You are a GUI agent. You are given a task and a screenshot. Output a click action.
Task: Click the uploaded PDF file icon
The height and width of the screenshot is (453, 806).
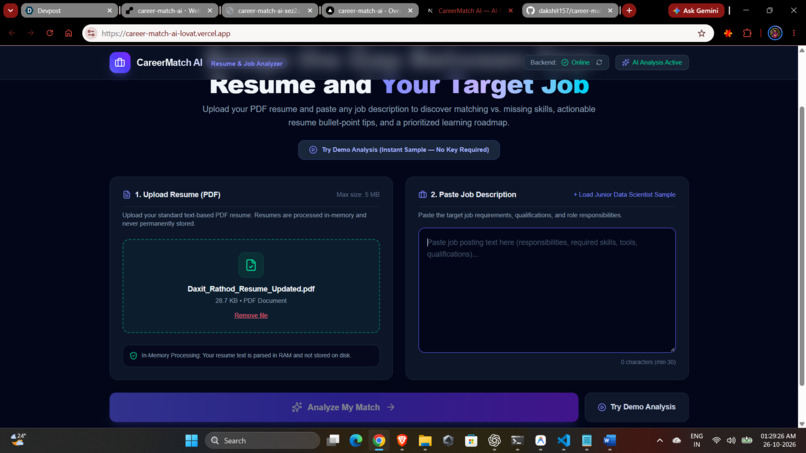251,265
